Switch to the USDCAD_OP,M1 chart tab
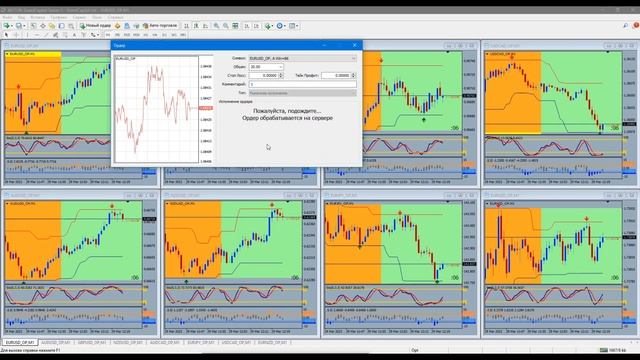 pos(236,342)
